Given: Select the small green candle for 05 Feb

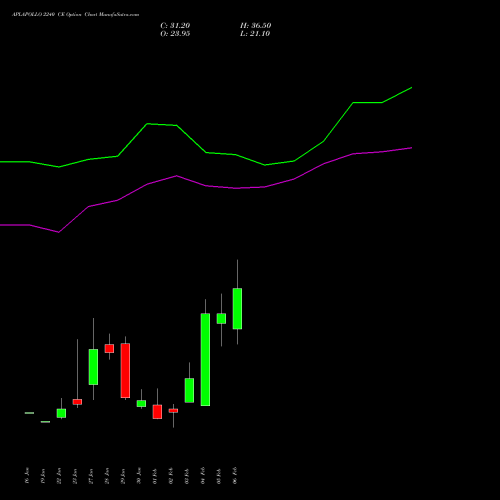Looking at the screenshot, I should [221, 318].
